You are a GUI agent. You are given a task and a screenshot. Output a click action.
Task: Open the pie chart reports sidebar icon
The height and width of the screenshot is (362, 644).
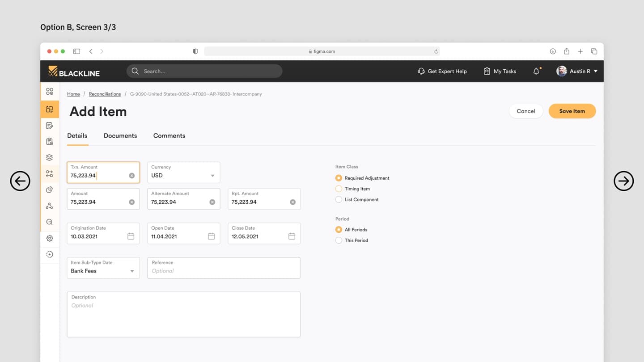50,190
